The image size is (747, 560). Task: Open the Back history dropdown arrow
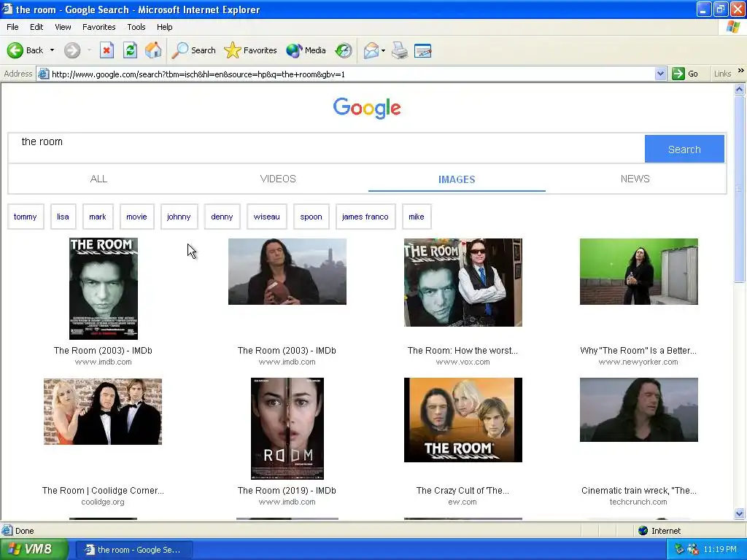52,50
